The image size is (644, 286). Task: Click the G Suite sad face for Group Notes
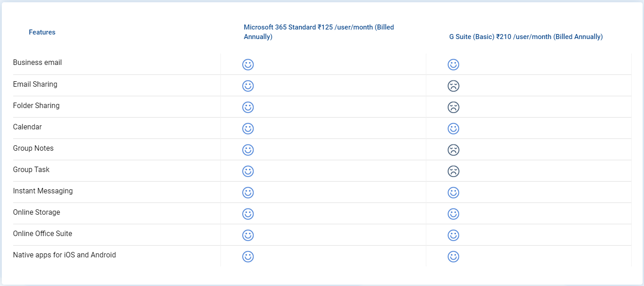[453, 150]
